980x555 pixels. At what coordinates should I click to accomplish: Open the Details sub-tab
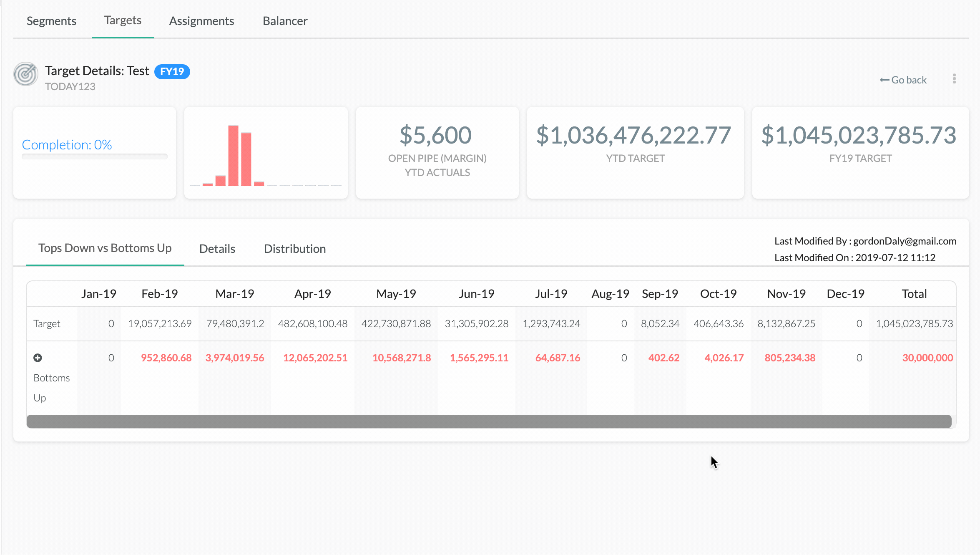tap(217, 249)
